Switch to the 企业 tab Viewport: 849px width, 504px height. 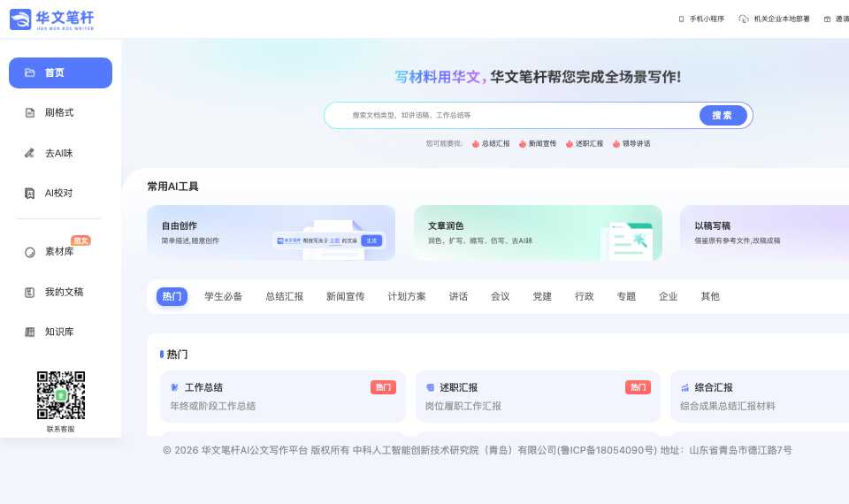point(669,297)
